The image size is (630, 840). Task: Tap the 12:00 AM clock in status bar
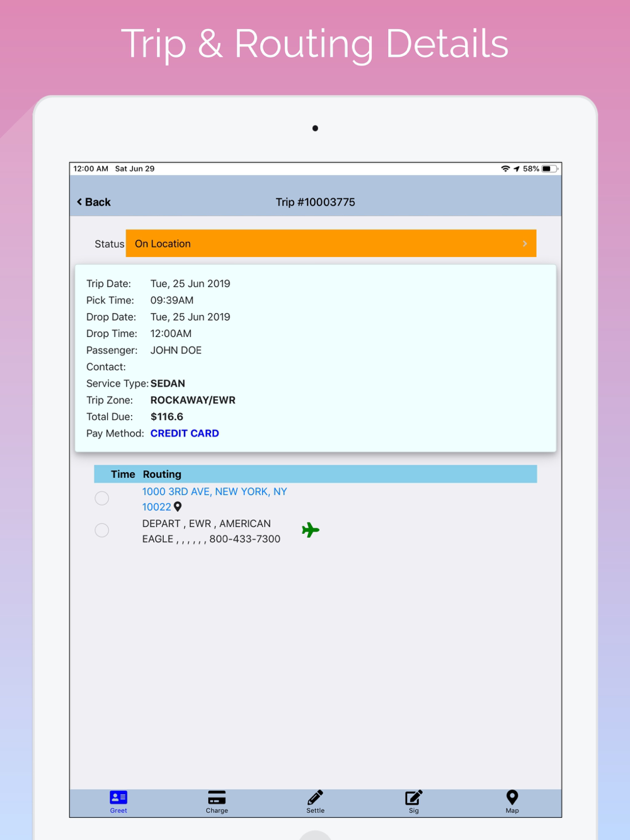pyautogui.click(x=91, y=169)
